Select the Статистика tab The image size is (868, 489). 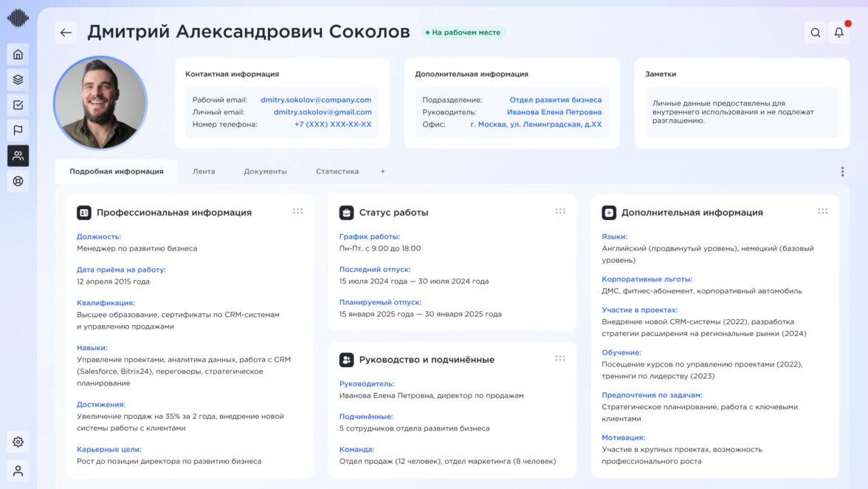pyautogui.click(x=337, y=171)
